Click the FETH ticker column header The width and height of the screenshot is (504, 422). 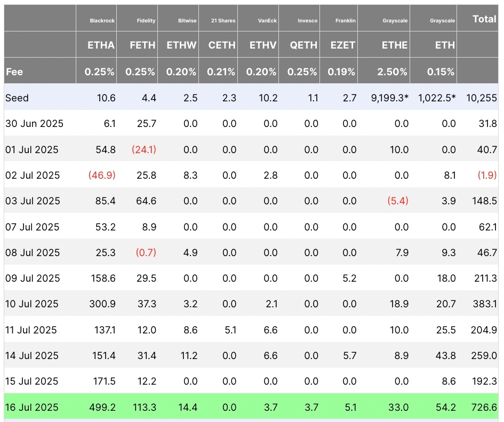[x=142, y=45]
